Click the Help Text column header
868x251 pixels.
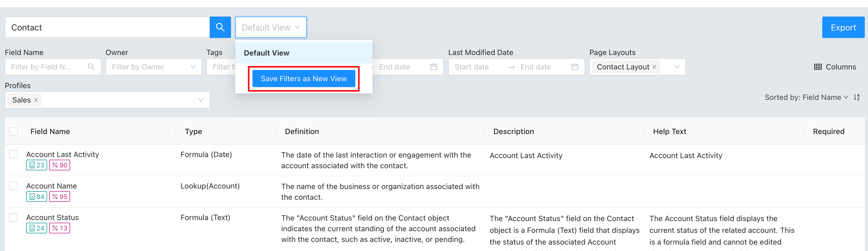[670, 131]
